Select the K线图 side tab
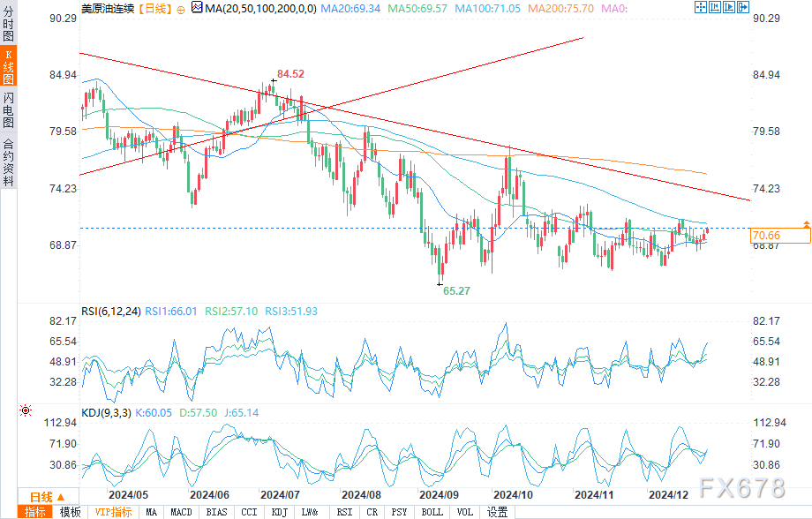Image resolution: width=812 pixels, height=519 pixels. point(8,67)
